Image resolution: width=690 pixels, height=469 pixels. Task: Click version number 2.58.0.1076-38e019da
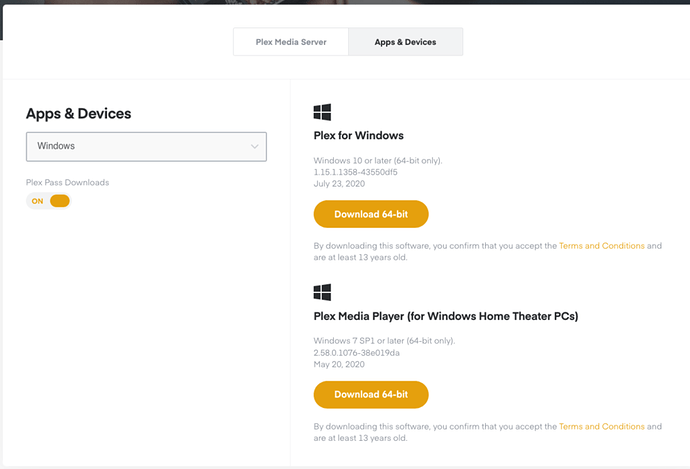coord(358,352)
